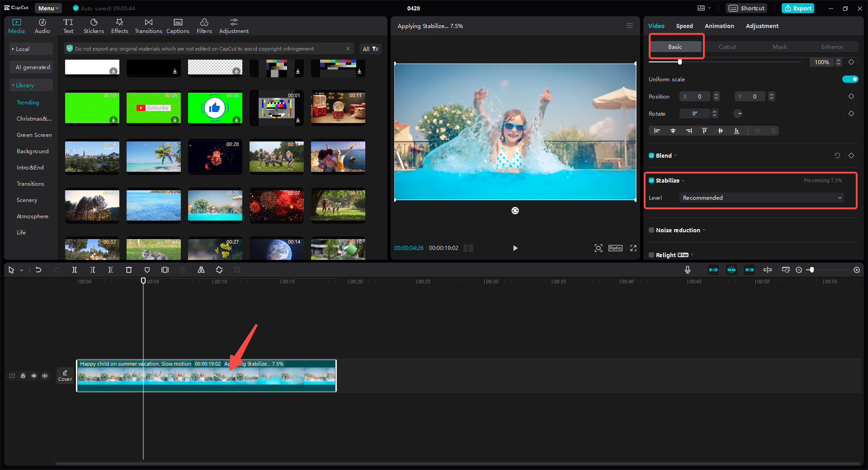Expand the Blend section options
This screenshot has height=470, width=868.
(675, 155)
